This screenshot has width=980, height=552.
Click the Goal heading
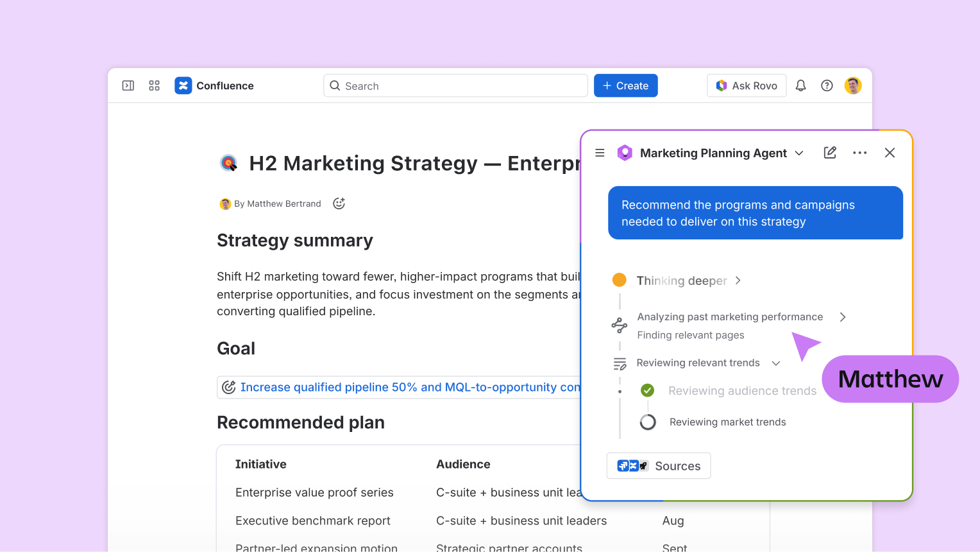point(236,349)
